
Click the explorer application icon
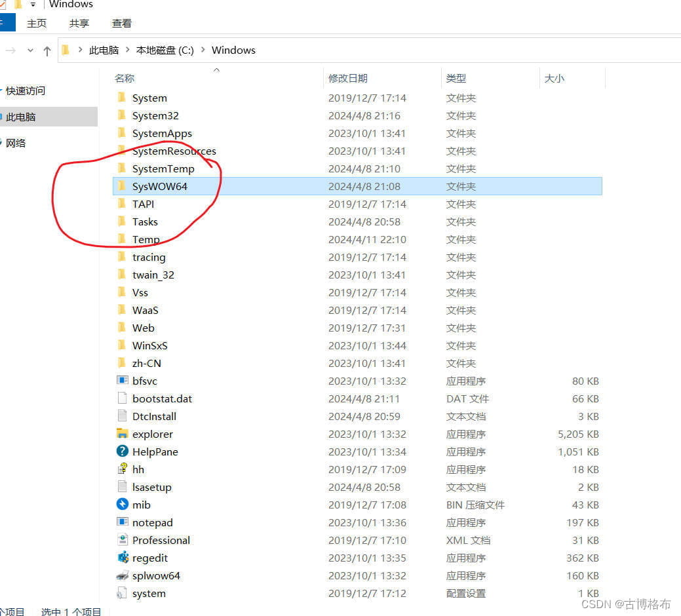tap(123, 434)
